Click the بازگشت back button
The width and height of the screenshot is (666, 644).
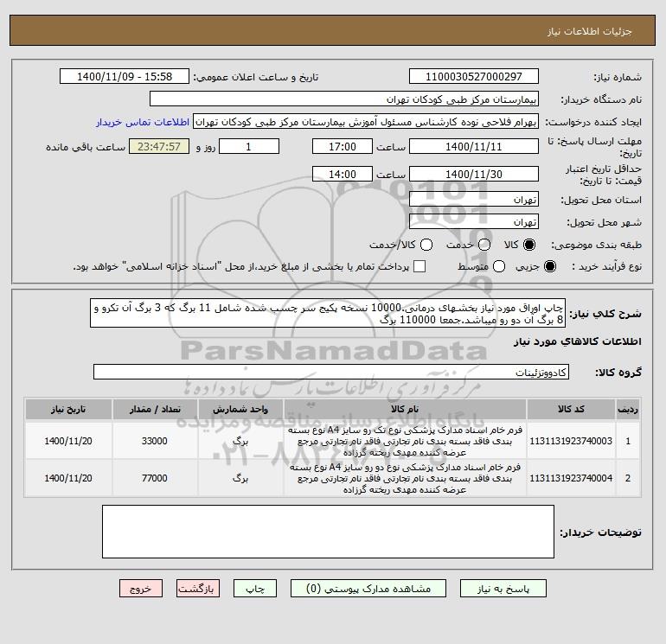tap(198, 589)
